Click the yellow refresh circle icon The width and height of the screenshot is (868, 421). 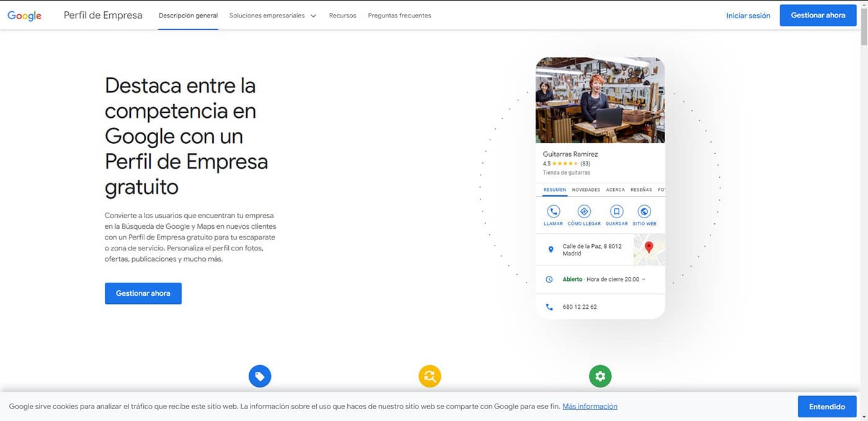pos(430,376)
